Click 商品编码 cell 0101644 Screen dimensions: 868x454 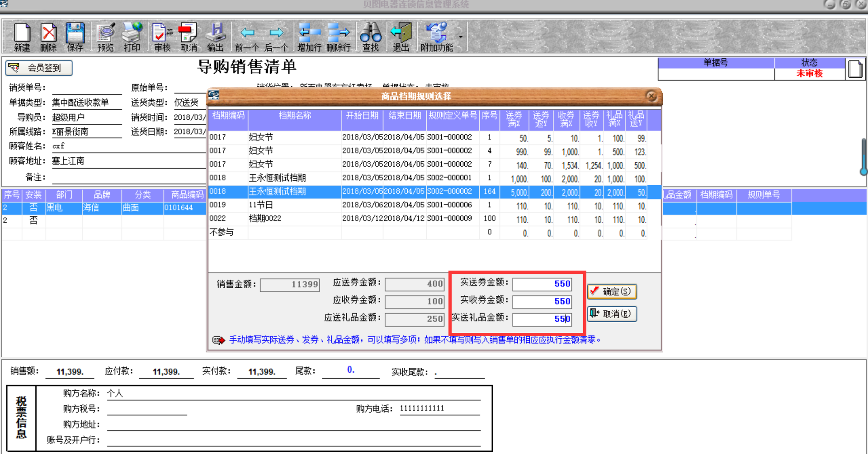pos(184,208)
